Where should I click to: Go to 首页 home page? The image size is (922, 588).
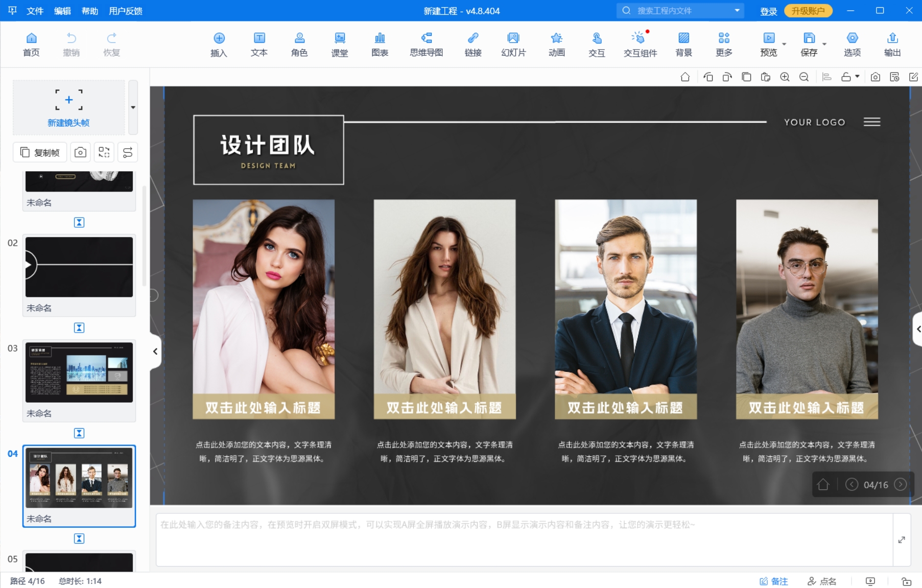click(x=31, y=44)
